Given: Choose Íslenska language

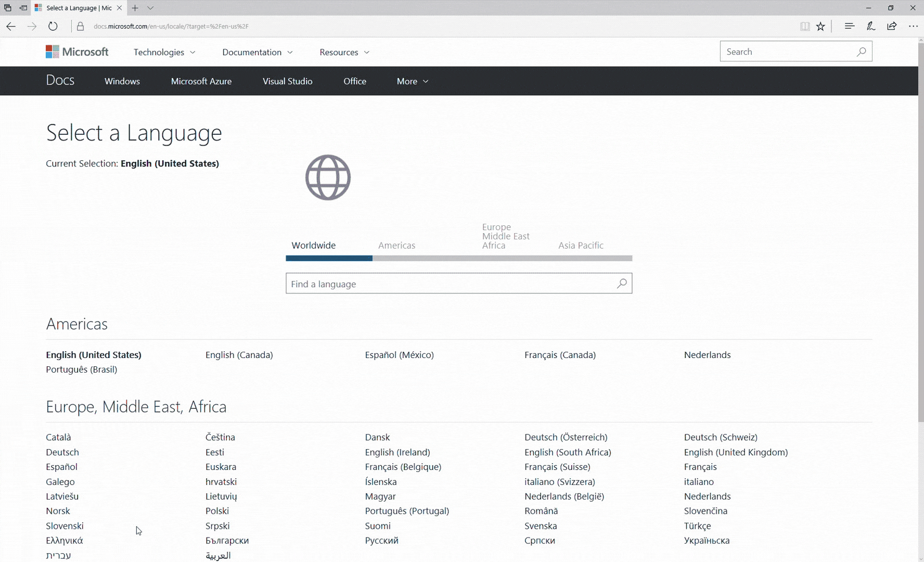Looking at the screenshot, I should [x=381, y=482].
